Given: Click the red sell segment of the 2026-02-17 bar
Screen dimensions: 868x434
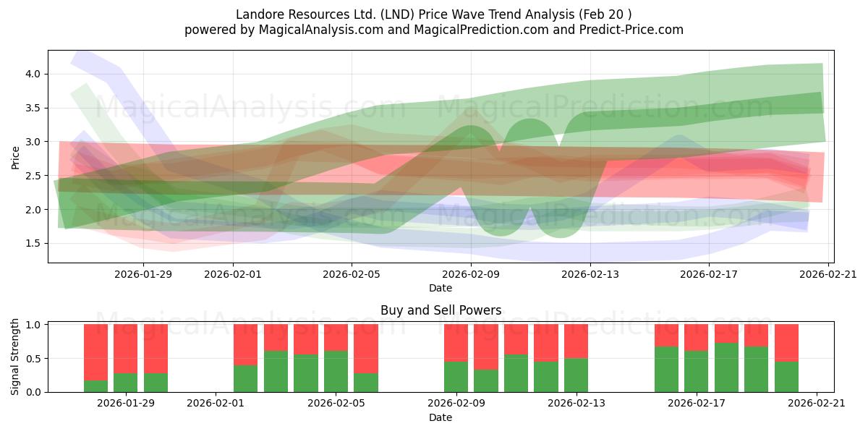Looking at the screenshot, I should click(697, 338).
